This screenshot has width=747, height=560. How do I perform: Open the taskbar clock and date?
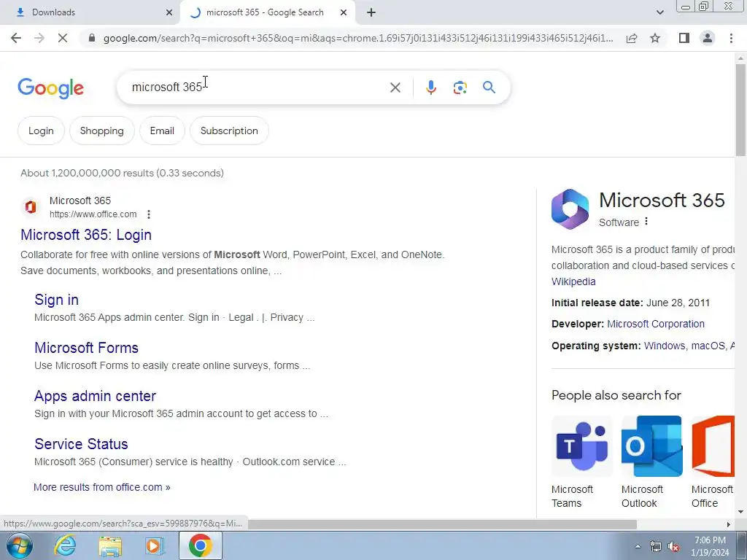click(711, 546)
